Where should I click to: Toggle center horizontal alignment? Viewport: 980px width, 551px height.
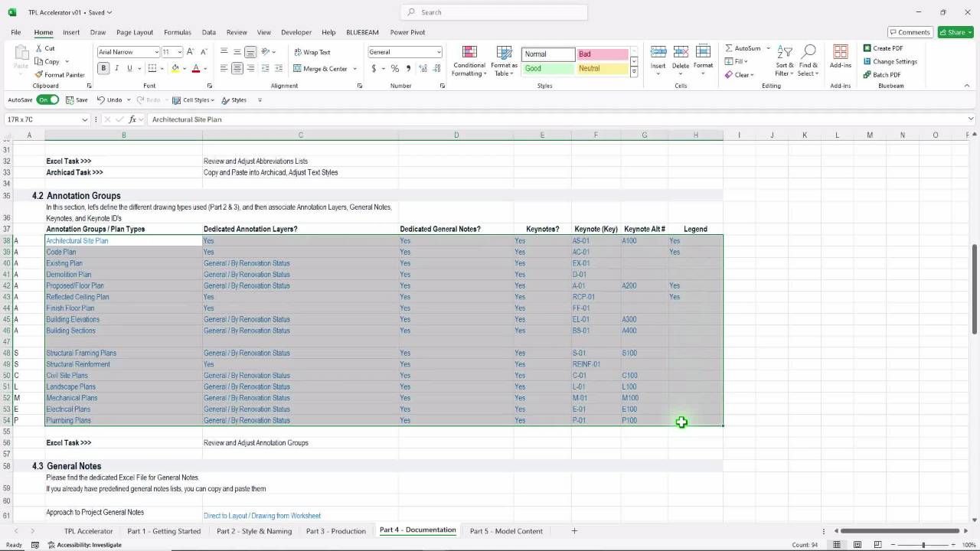[237, 69]
